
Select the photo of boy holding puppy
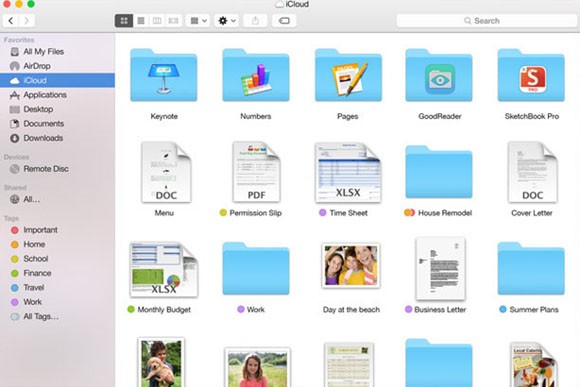pyautogui.click(x=161, y=362)
